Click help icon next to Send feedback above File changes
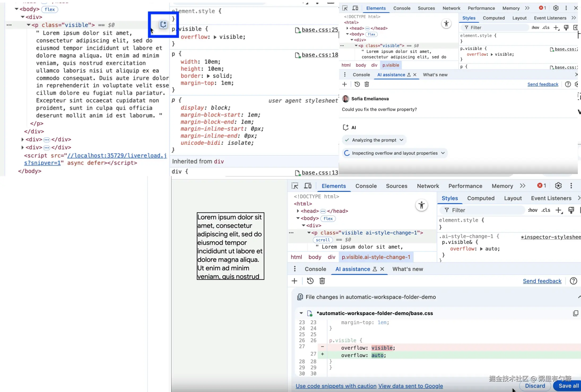Screen dimensions: 581x392 click(x=573, y=281)
